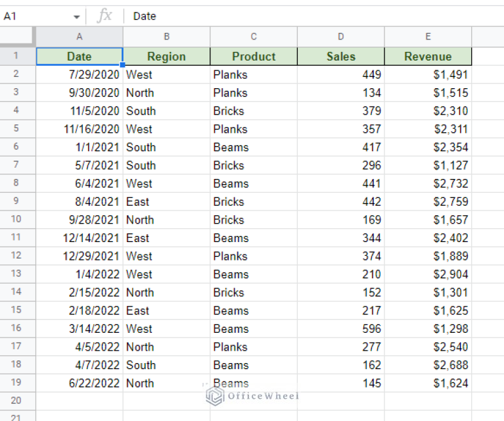The height and width of the screenshot is (421, 504).
Task: Click the Sales header cell
Action: coord(341,57)
